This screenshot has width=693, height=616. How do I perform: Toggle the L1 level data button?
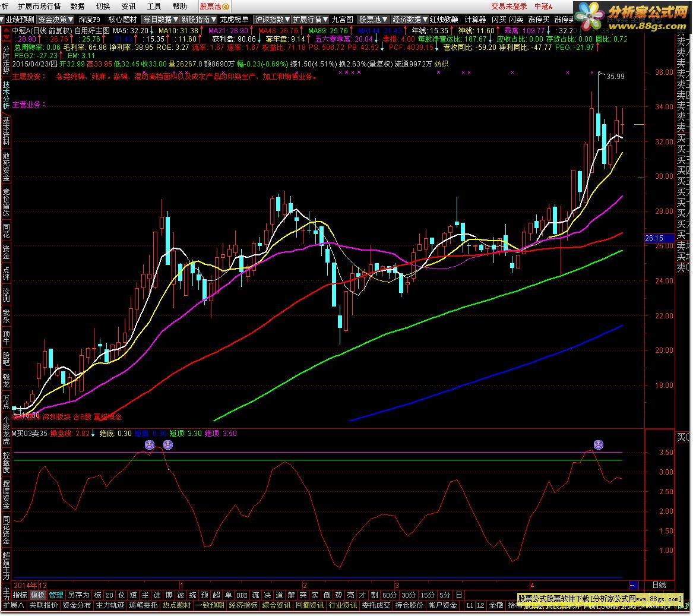[x=469, y=605]
